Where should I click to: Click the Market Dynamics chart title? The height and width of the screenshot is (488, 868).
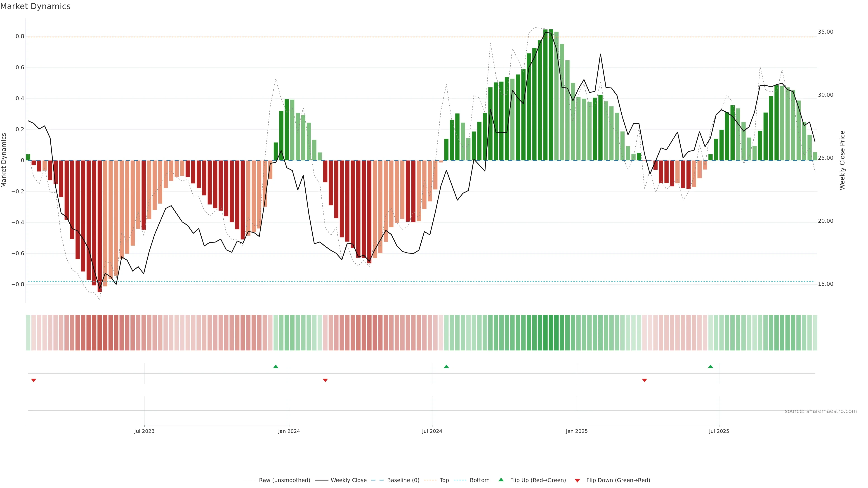[35, 6]
